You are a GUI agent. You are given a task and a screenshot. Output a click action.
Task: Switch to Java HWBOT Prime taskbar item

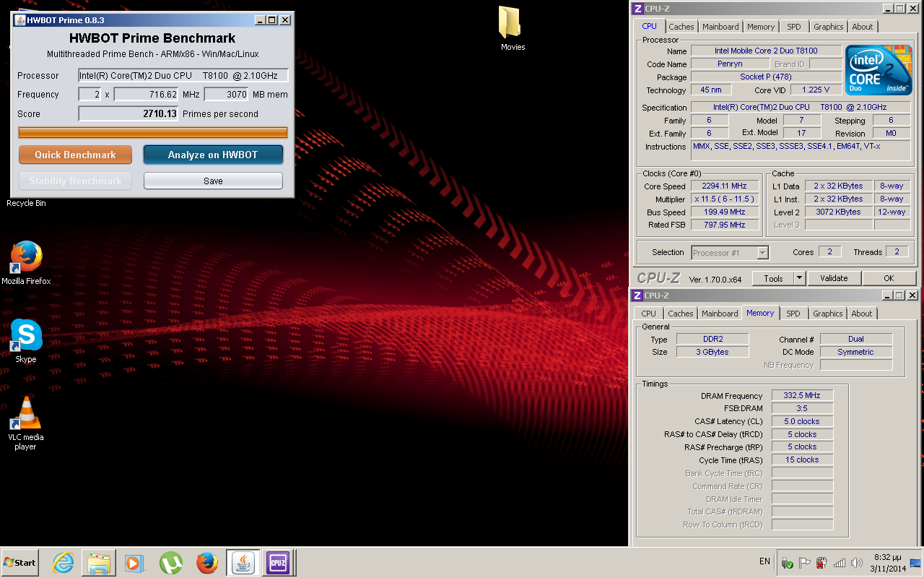[243, 562]
